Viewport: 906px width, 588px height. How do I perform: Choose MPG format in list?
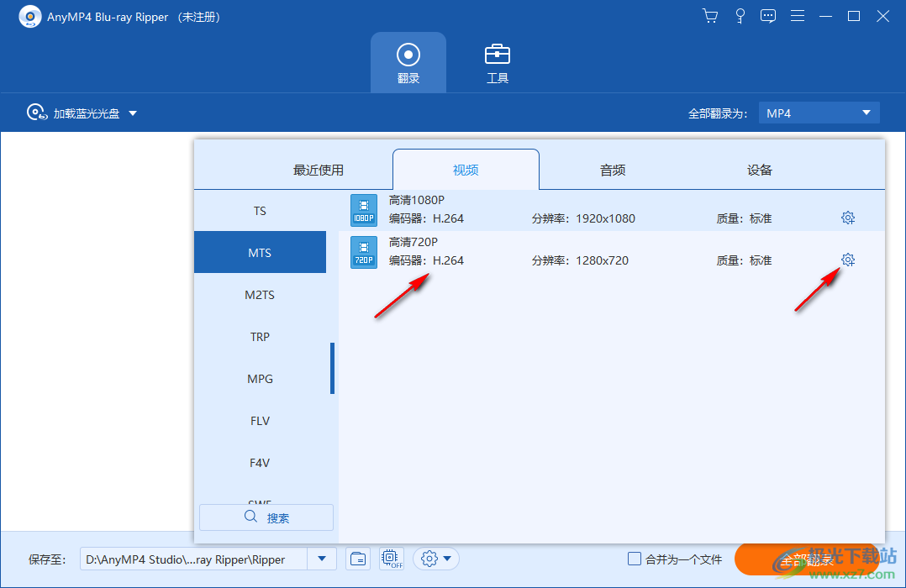[x=260, y=379]
